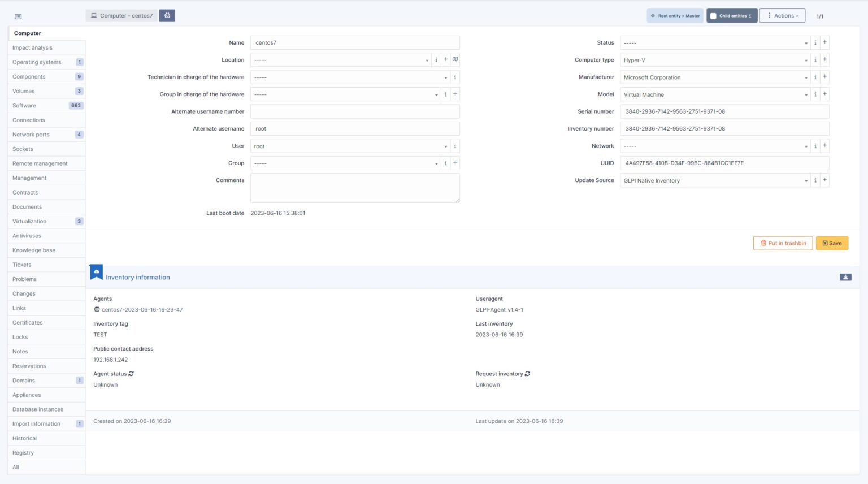Viewport: 868px width, 484px height.
Task: Refresh the Agent status
Action: coord(131,374)
